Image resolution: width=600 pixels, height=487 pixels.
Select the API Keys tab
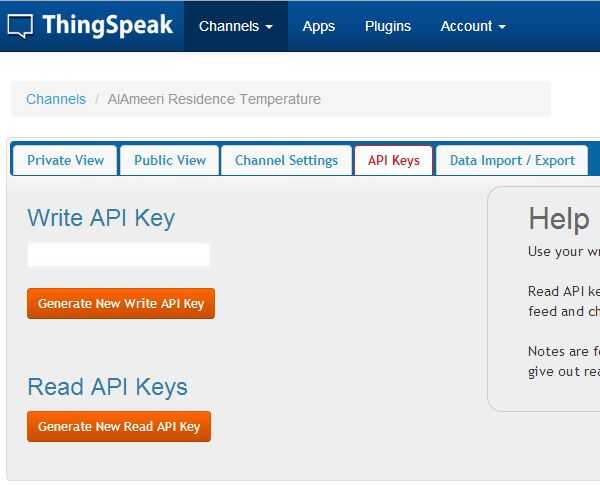click(x=393, y=160)
